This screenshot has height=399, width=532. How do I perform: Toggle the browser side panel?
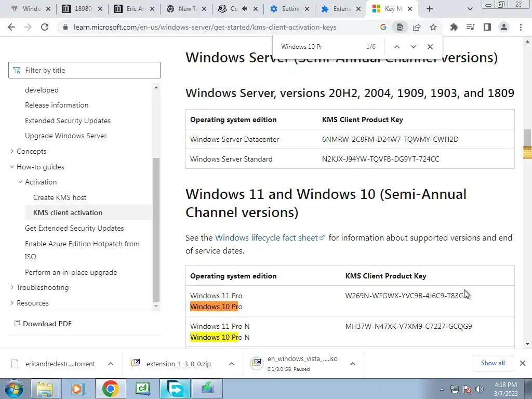coord(487,27)
